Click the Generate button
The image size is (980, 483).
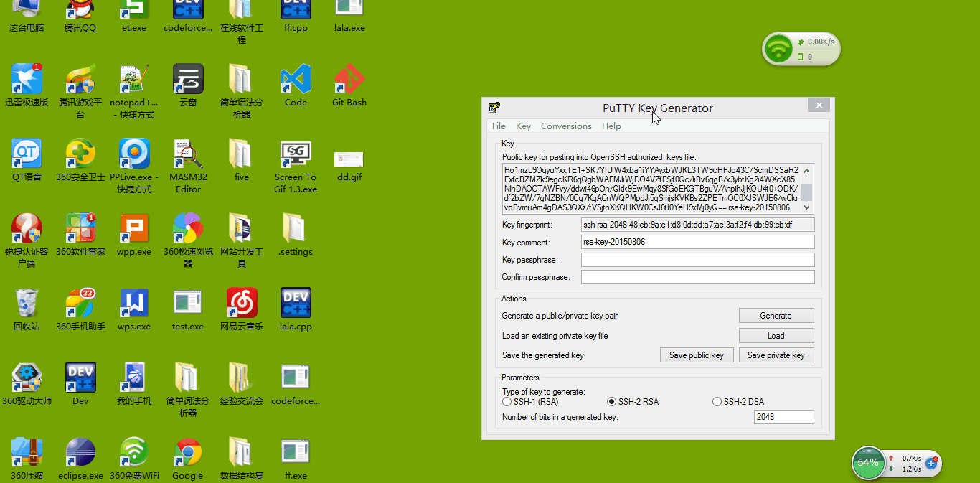tap(776, 316)
